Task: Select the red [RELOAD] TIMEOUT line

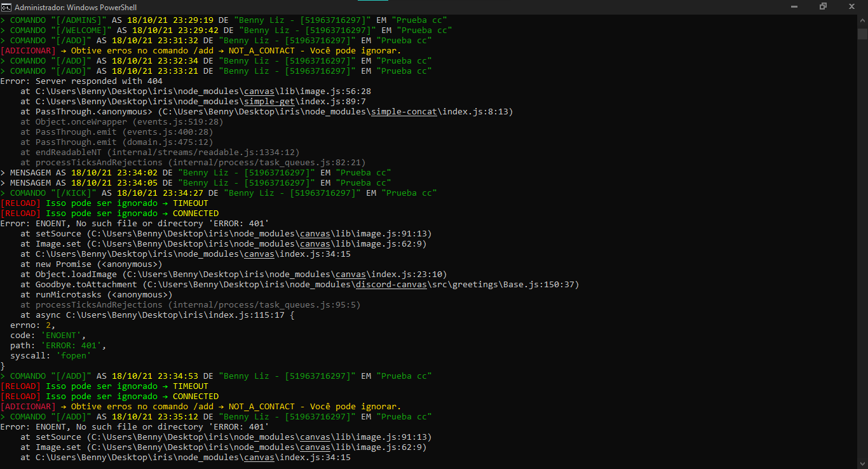Action: (x=102, y=203)
